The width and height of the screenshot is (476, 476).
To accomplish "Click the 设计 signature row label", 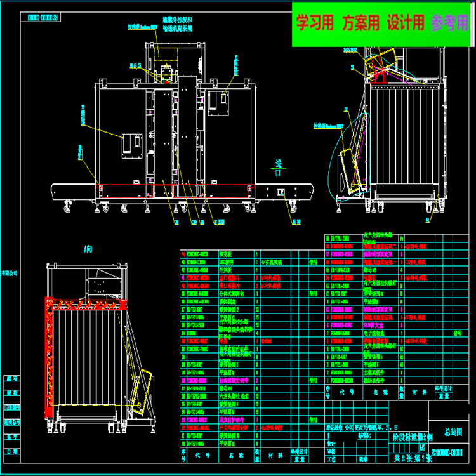I will pyautogui.click(x=331, y=444).
